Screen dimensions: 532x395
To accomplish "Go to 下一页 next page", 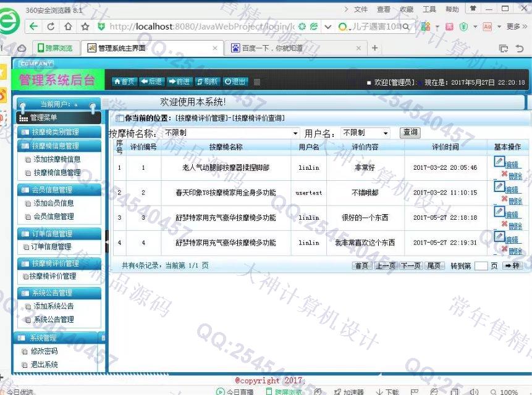I will (x=411, y=265).
